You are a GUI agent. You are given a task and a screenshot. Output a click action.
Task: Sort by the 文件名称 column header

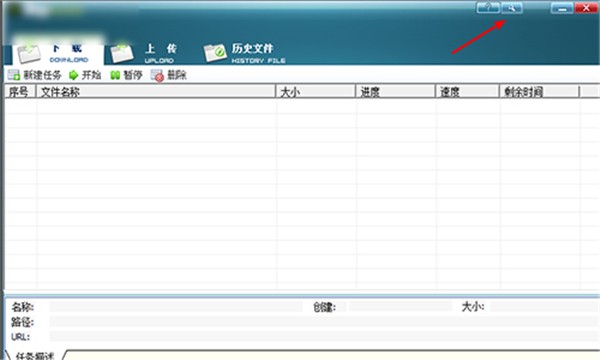156,92
